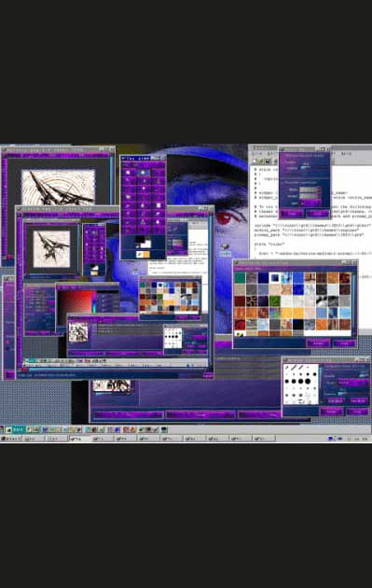This screenshot has height=588, width=372.
Task: Click the white background color swatch in toolbox
Action: [146, 244]
